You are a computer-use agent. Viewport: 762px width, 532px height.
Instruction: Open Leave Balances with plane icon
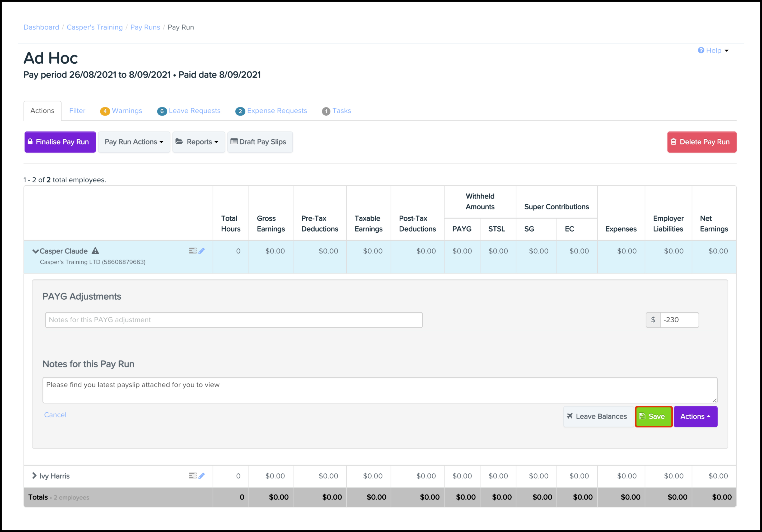[x=598, y=416]
